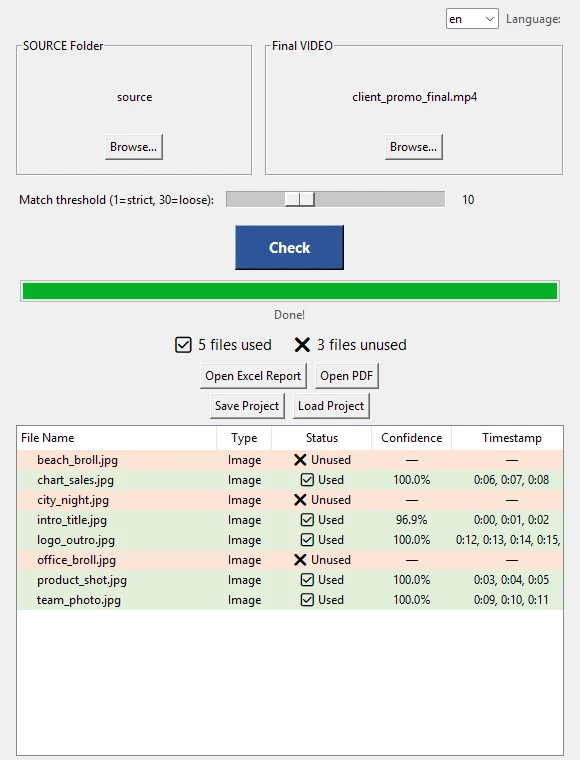Select city_night.jpg file name
Screen dimensions: 580x760
(x=73, y=500)
